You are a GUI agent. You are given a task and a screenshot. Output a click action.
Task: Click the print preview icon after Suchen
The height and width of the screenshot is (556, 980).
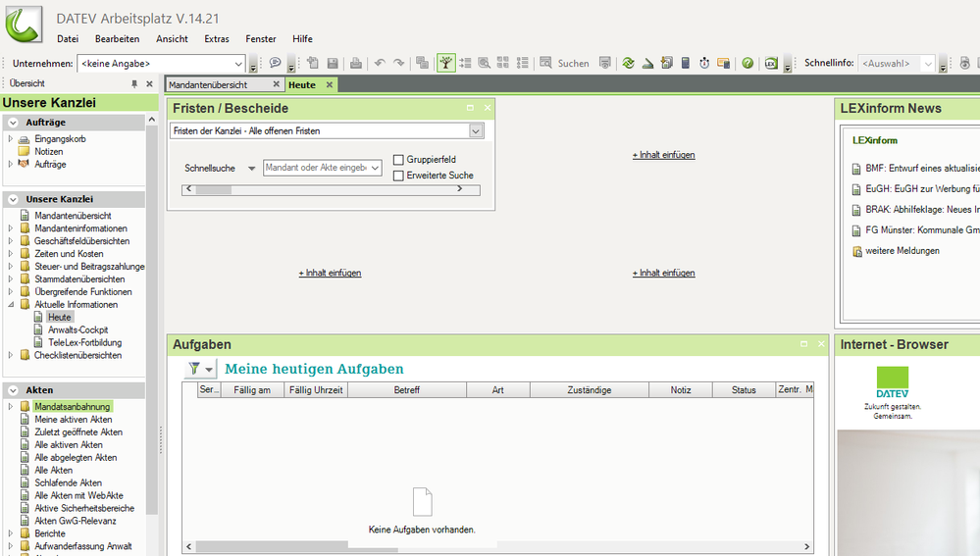tap(604, 63)
